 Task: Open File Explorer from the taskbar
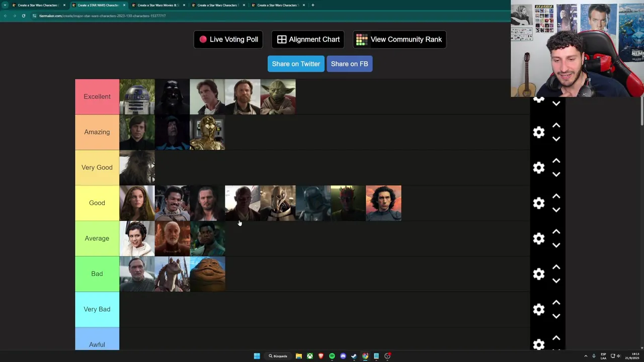coord(299,356)
